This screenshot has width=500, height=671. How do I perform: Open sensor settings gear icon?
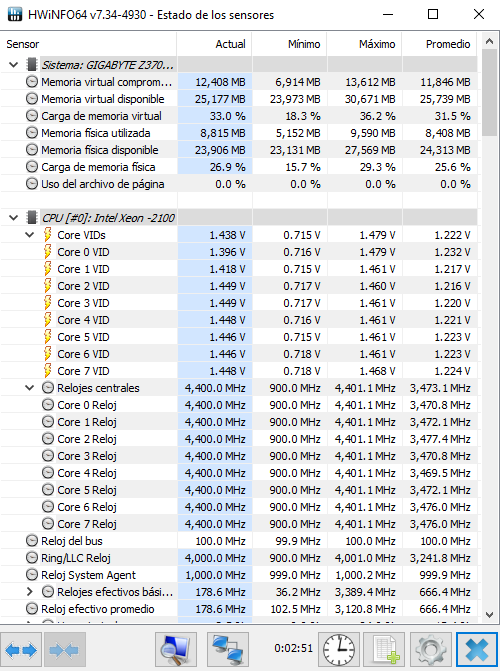coord(431,650)
